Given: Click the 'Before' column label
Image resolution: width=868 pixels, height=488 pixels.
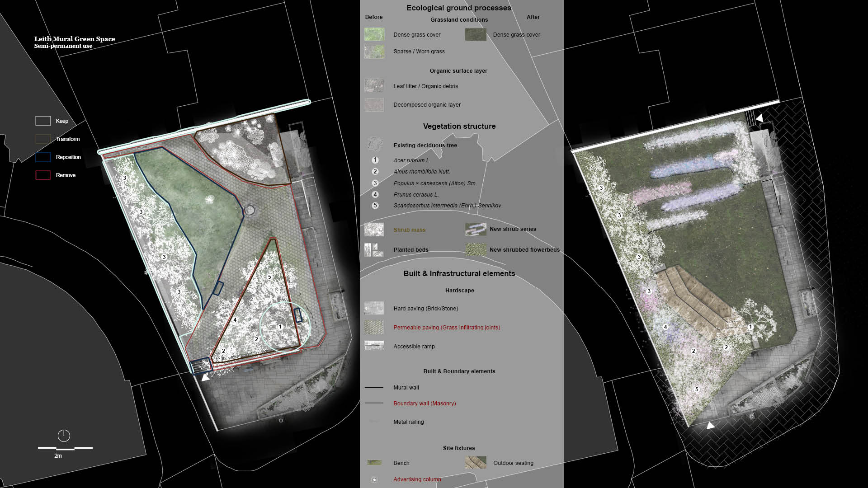Looking at the screenshot, I should pyautogui.click(x=374, y=17).
